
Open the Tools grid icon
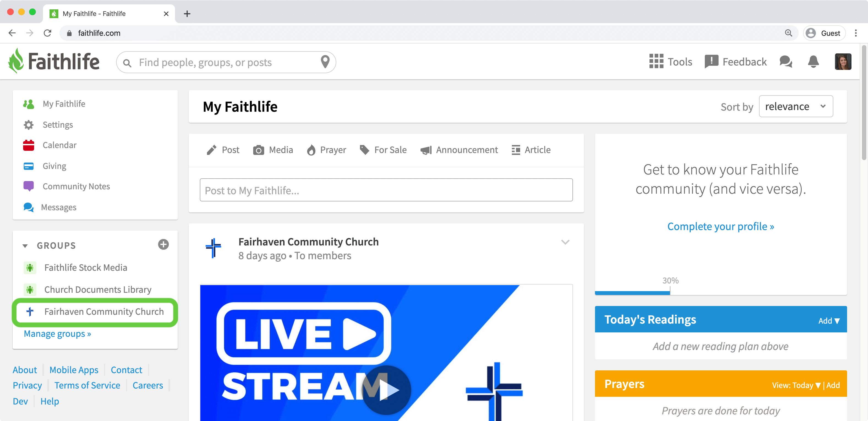click(x=656, y=62)
